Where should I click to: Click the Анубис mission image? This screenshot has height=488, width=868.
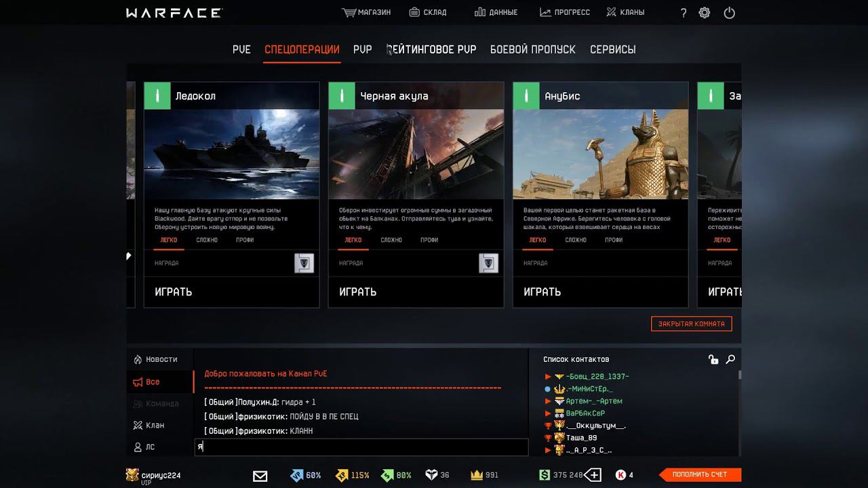click(x=601, y=155)
